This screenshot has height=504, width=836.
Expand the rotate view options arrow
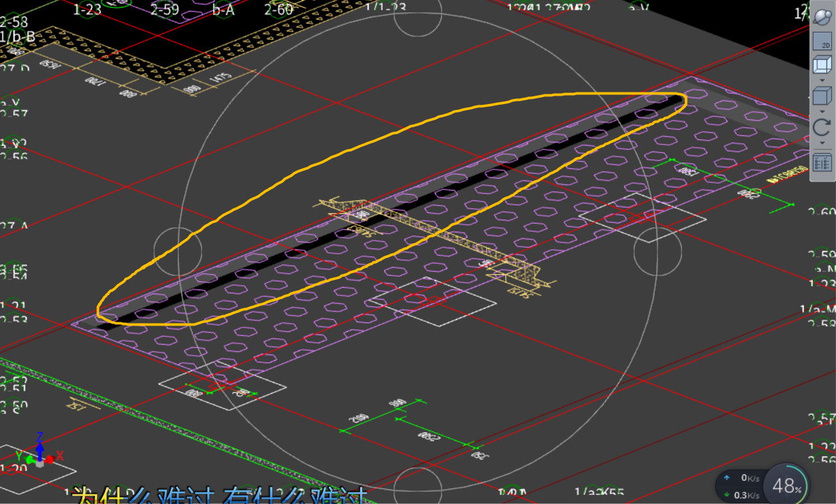coord(822,143)
